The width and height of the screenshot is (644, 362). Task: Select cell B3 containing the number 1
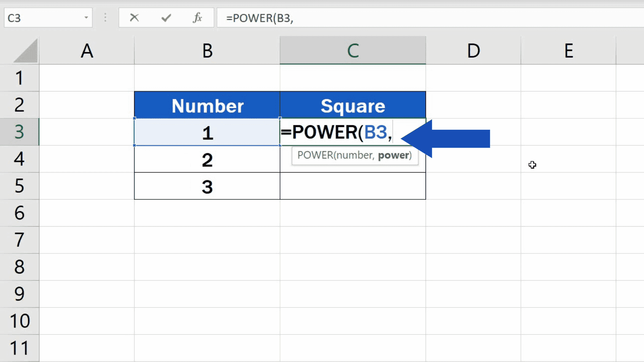[207, 132]
